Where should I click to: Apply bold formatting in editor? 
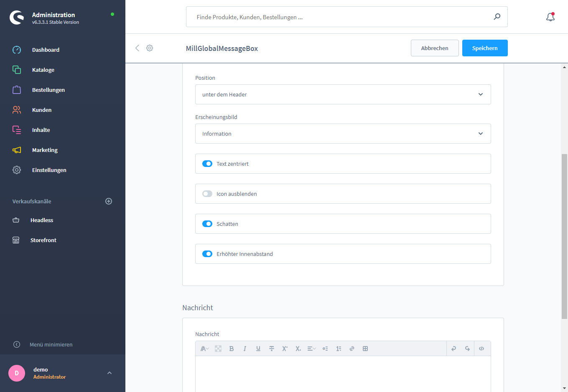pyautogui.click(x=232, y=349)
